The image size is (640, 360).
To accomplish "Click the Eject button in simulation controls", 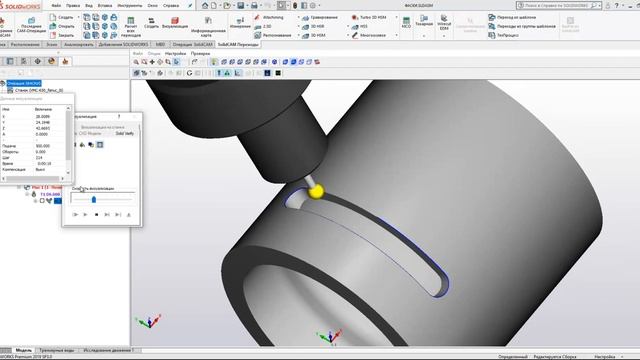I will pyautogui.click(x=129, y=215).
